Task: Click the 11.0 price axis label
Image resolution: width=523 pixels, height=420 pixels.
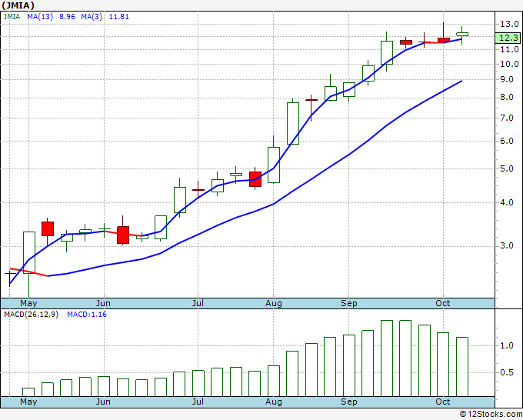Action: (509, 49)
